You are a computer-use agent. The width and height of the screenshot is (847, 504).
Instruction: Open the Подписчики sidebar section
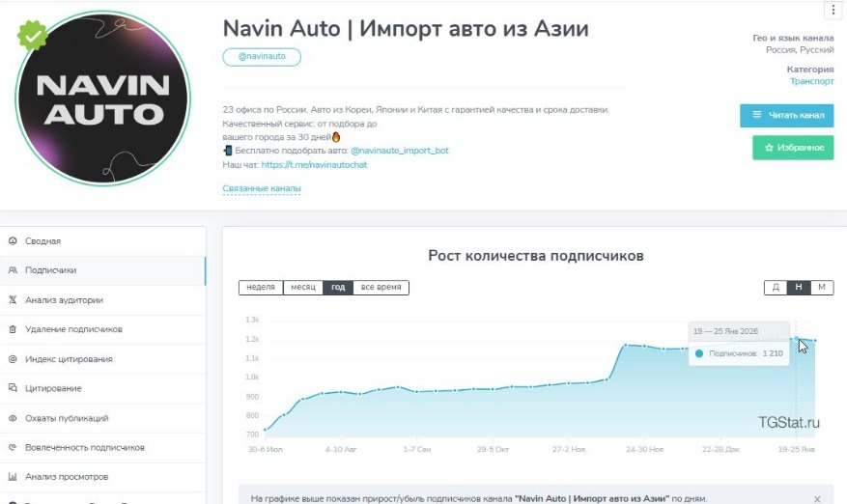tap(102, 270)
